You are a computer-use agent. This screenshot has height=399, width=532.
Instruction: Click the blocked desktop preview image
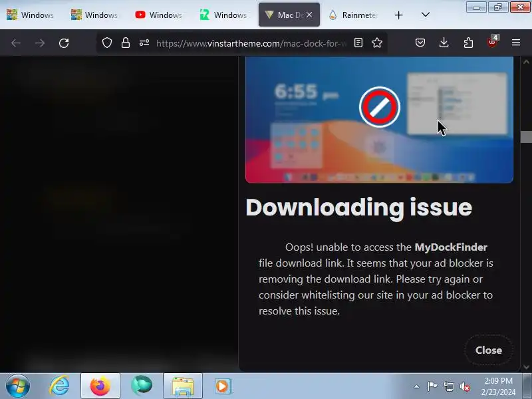point(379,120)
